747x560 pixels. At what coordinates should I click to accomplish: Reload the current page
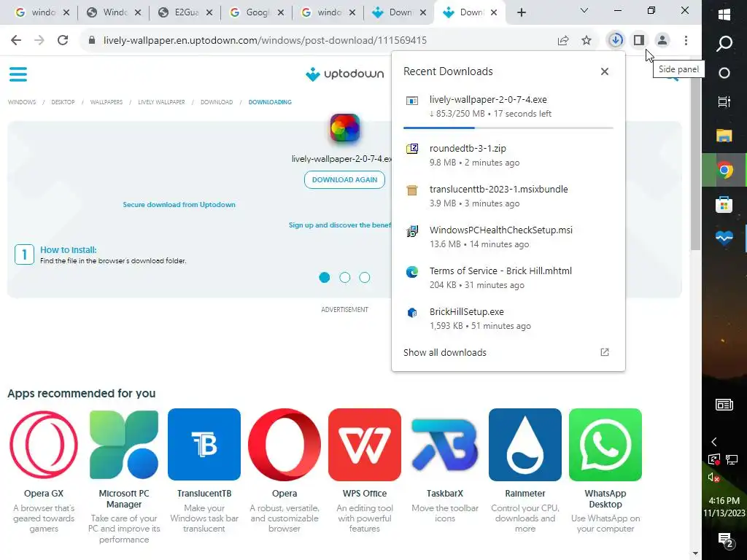[x=63, y=40]
